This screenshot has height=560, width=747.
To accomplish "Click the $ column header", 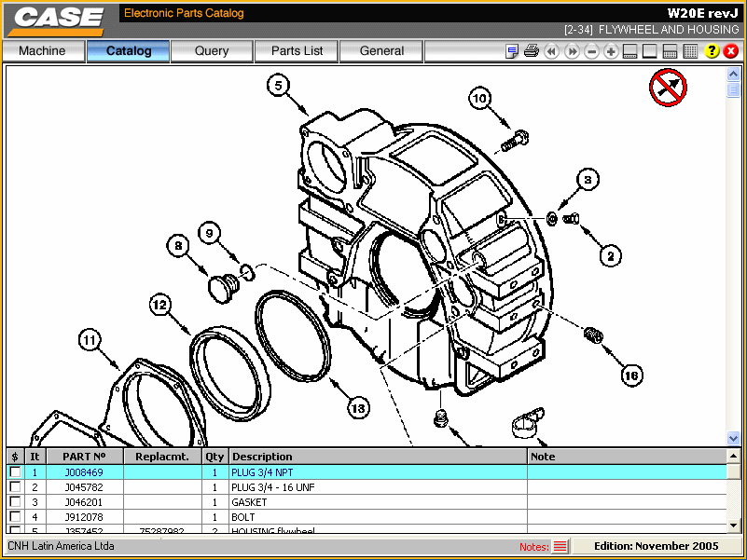I will pyautogui.click(x=15, y=457).
